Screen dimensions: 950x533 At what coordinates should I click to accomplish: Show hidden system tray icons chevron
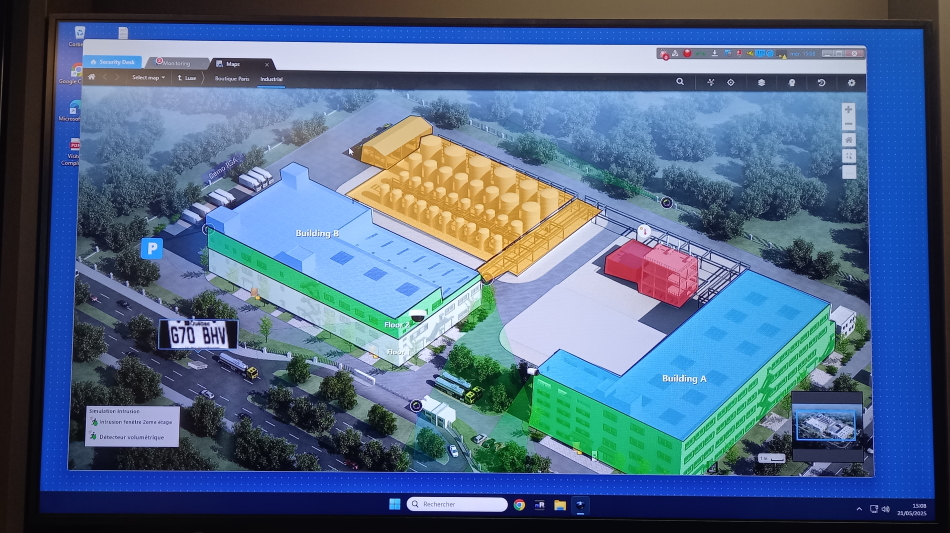point(859,509)
